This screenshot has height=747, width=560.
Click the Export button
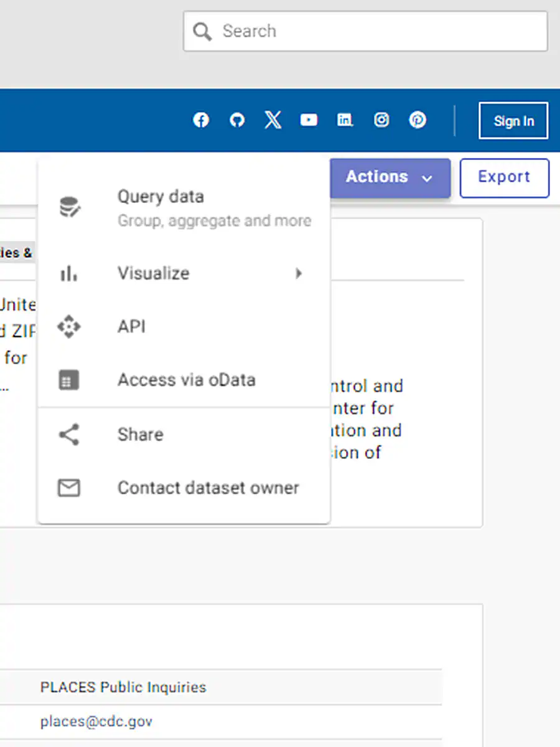504,177
